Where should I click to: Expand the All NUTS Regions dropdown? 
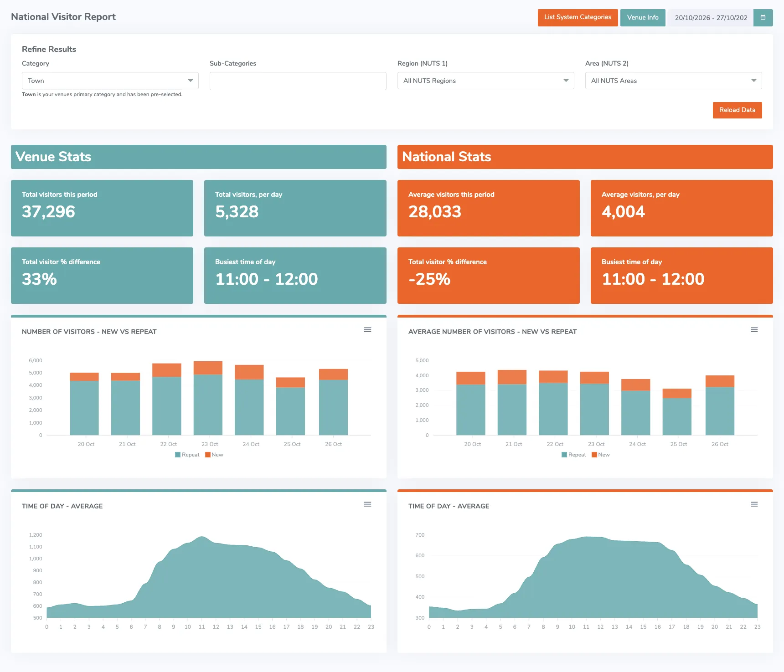[x=486, y=81]
